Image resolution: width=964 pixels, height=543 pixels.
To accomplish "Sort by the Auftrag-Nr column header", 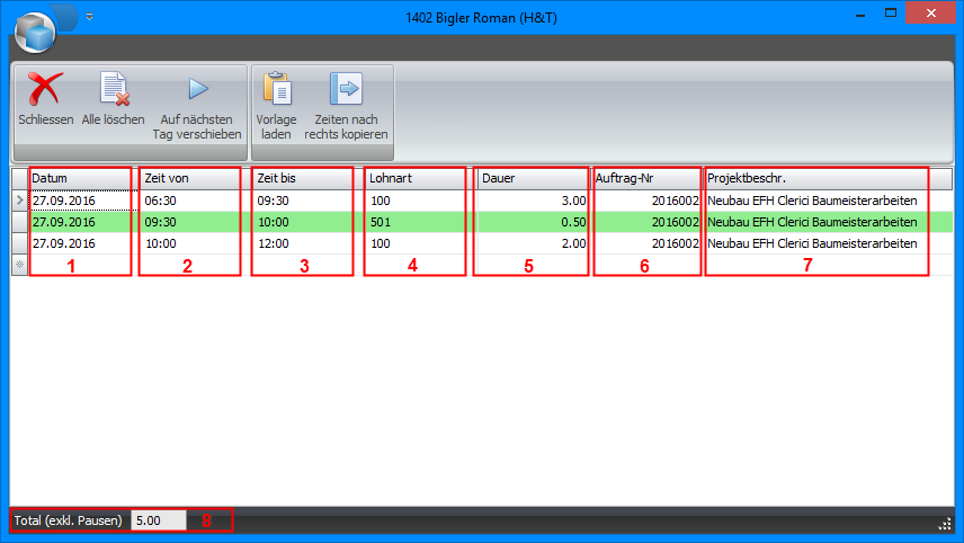I will [646, 178].
